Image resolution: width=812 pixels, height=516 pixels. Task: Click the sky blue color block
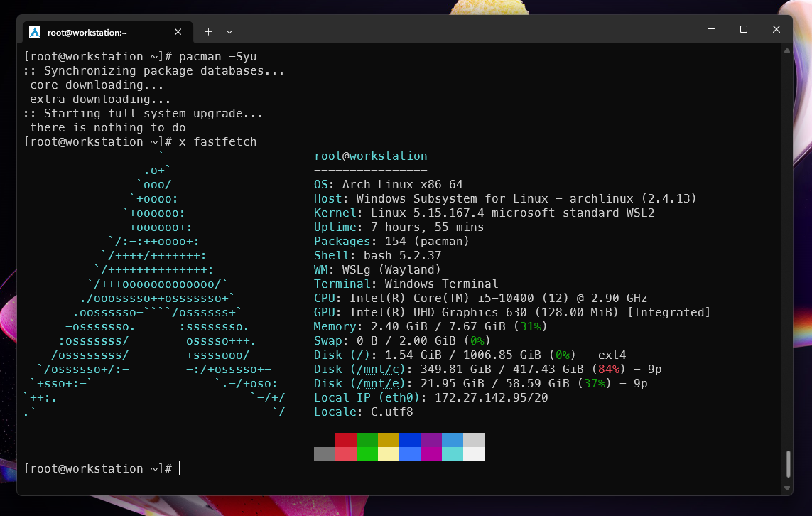click(452, 440)
